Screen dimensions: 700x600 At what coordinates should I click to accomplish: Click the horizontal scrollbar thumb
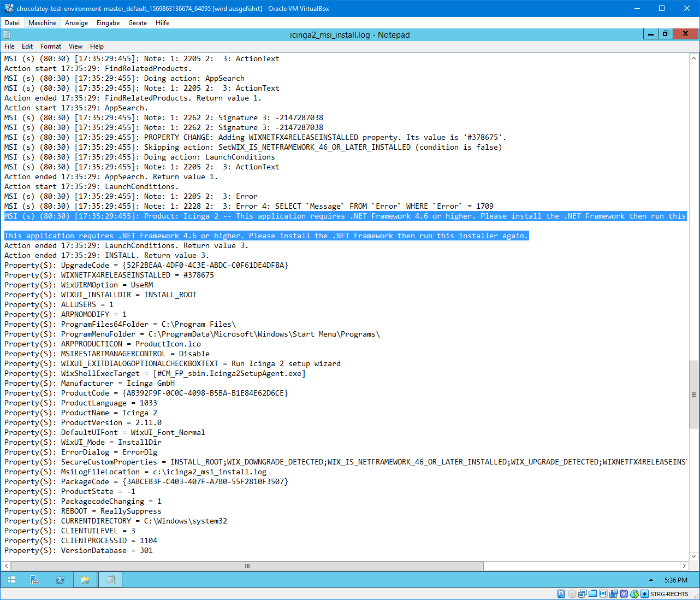[247, 566]
